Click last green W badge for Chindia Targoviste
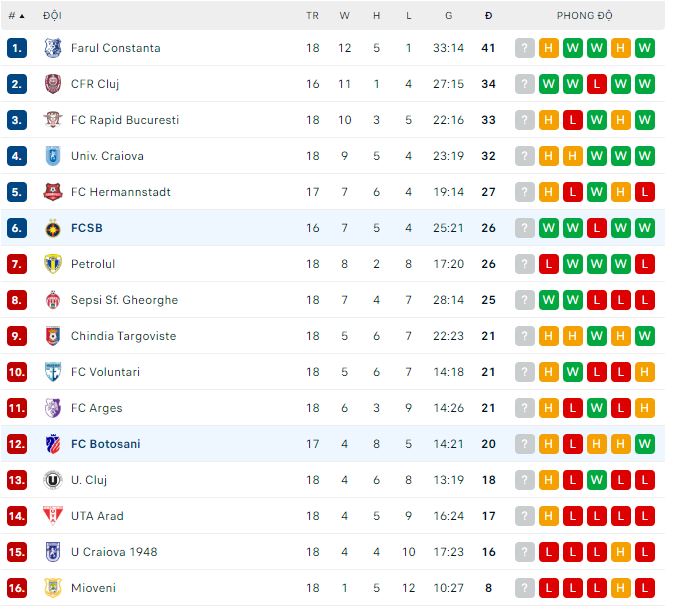677x610 pixels. click(x=645, y=336)
